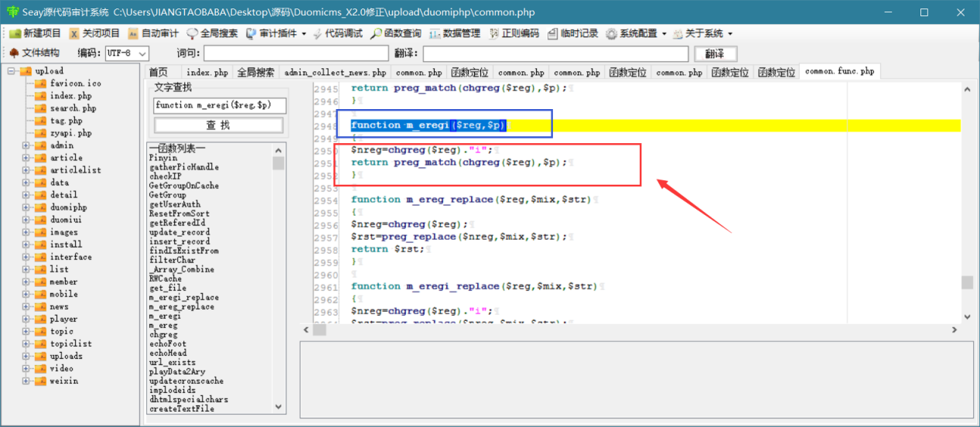Launch 代码调试 (Code Debug) tool
Screen dimensions: 980x427
coord(338,33)
